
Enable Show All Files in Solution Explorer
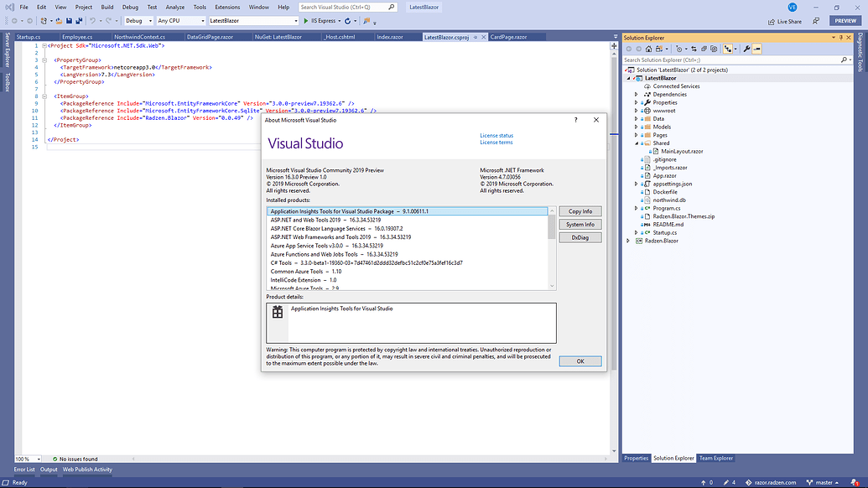[x=715, y=49]
